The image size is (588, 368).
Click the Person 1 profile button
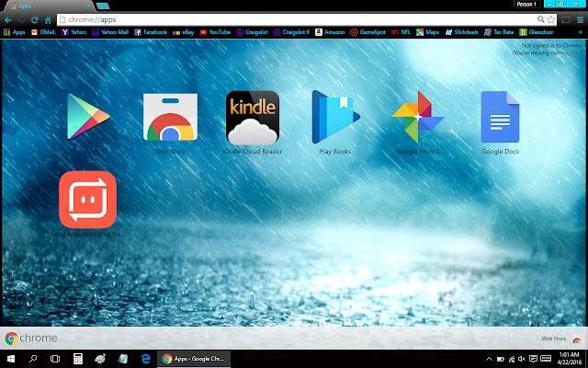tap(526, 4)
